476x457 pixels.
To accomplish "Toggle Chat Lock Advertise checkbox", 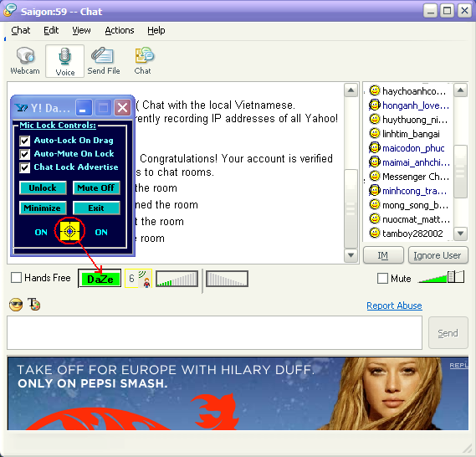I will tap(24, 167).
